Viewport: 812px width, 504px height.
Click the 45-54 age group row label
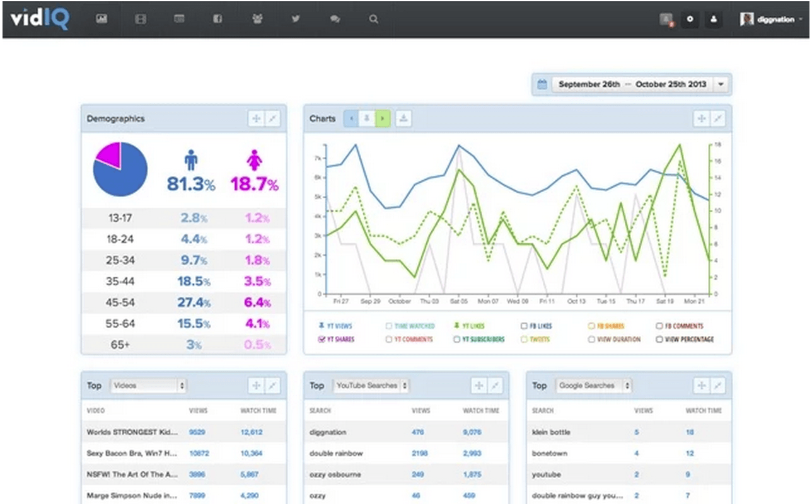click(x=120, y=302)
